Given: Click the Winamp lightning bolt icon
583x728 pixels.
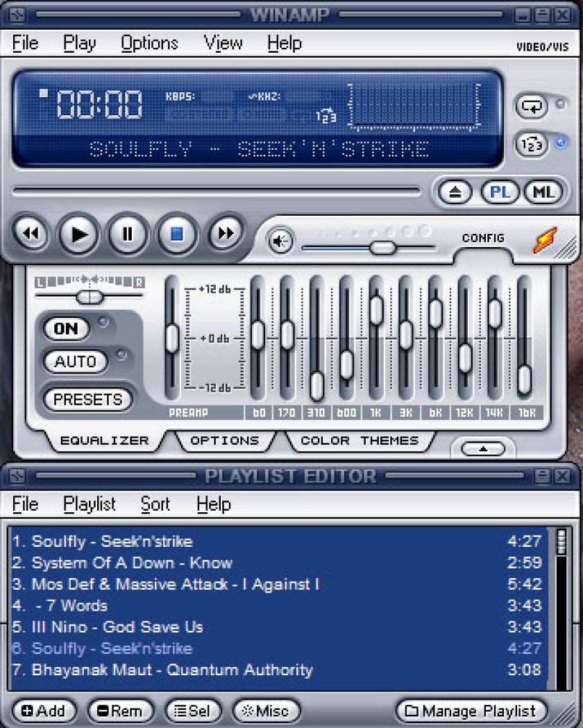Looking at the screenshot, I should 545,240.
